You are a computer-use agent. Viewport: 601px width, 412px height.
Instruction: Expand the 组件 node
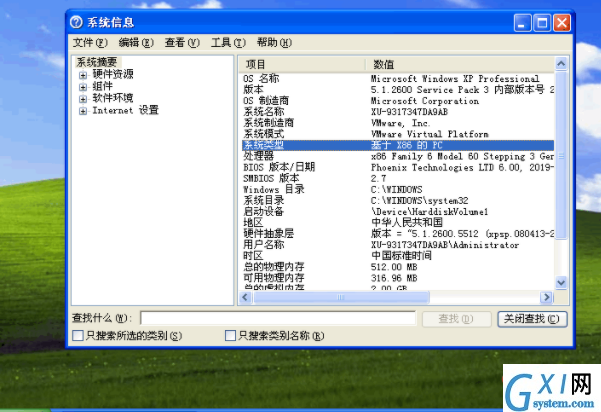pyautogui.click(x=83, y=87)
